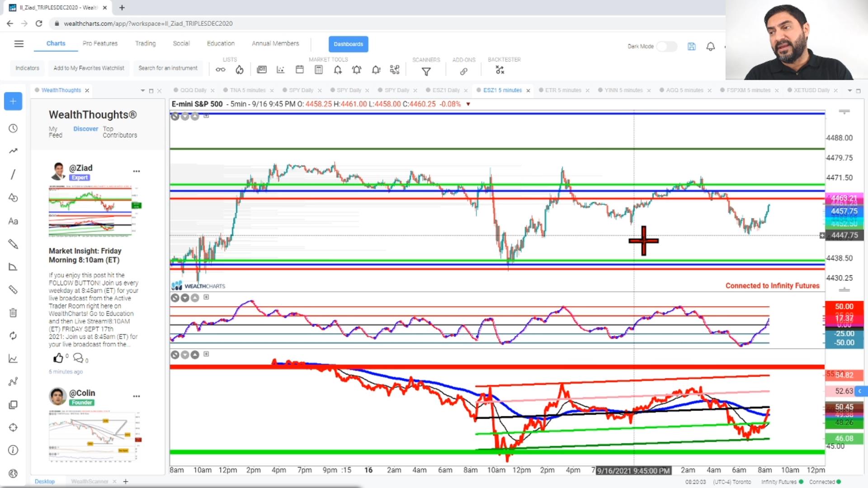Viewport: 868px width, 488px height.
Task: Disable the price chart indicator (circle-slash icon)
Action: click(x=175, y=116)
